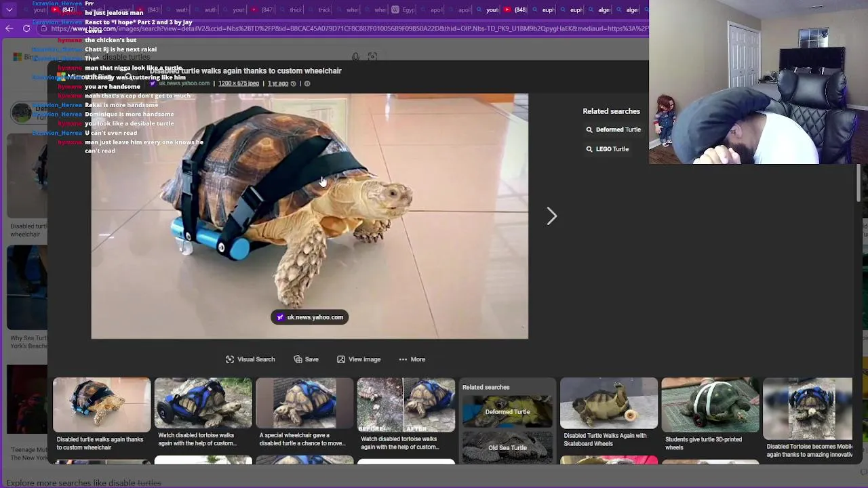868x488 pixels.
Task: Click the '1 y ago' date text
Action: click(x=278, y=83)
